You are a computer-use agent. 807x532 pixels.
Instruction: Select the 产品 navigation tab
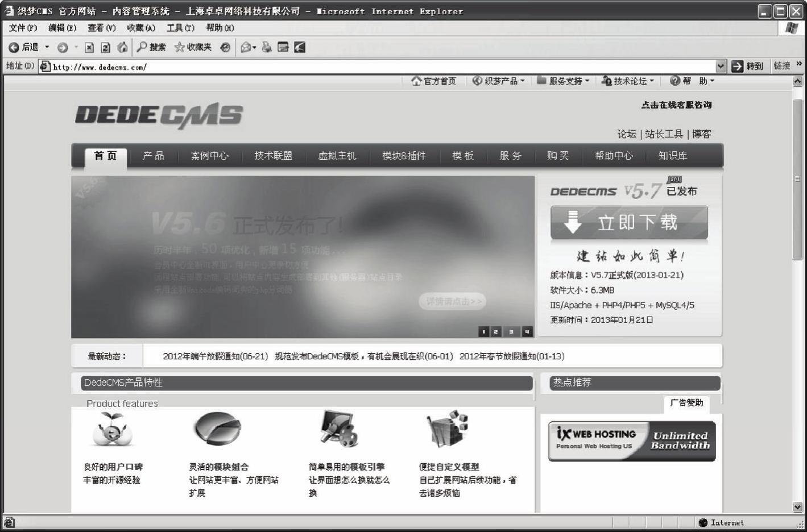[153, 155]
